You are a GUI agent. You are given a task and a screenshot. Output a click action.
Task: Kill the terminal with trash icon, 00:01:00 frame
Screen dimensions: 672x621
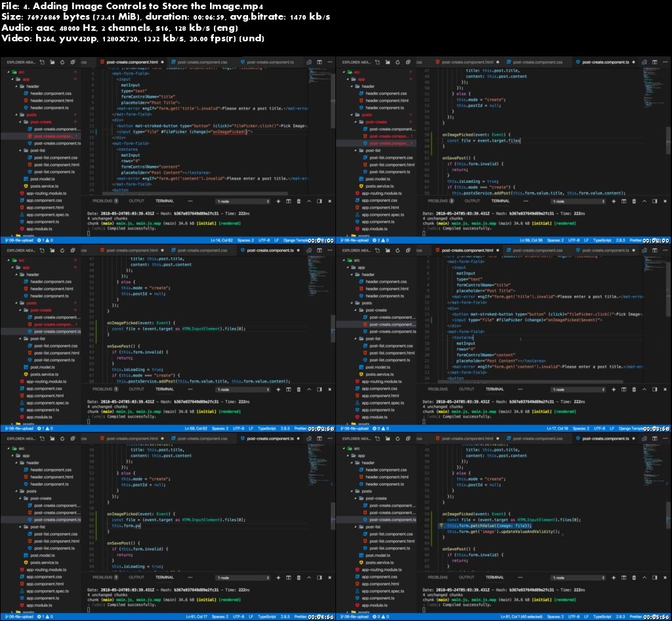pos(299,201)
